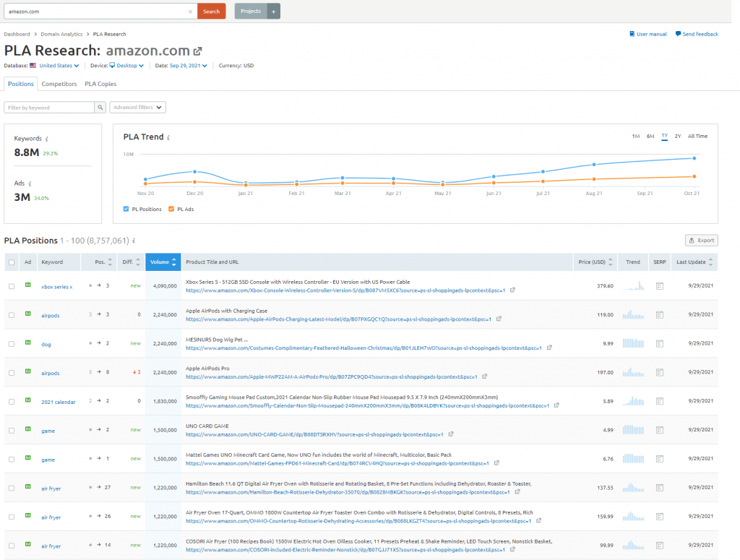
Task: Switch to the PLA Copies tab
Action: click(x=100, y=84)
